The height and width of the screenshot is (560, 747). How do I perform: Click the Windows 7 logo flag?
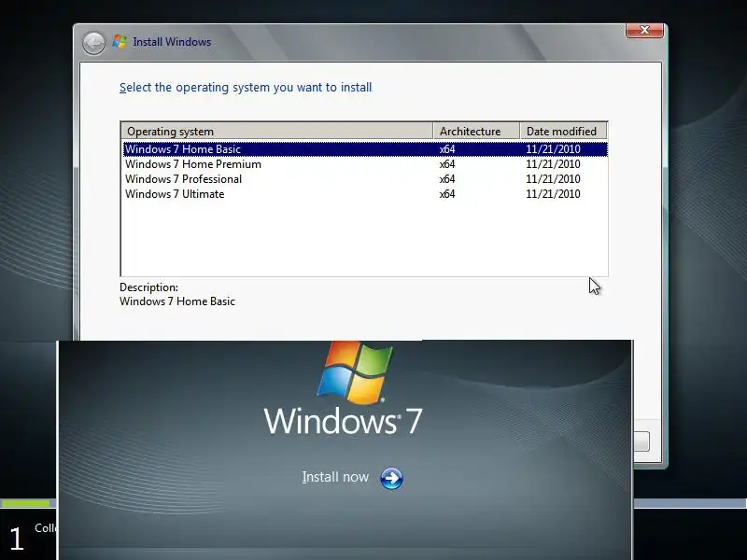[x=355, y=372]
